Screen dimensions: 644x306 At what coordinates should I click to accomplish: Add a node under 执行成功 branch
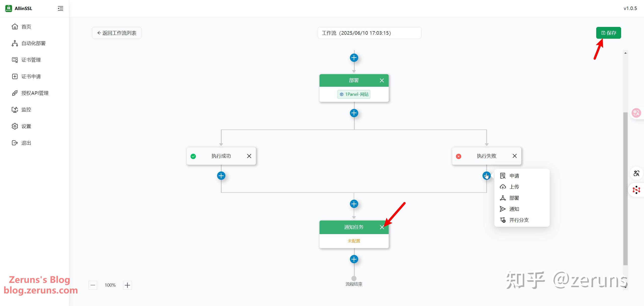pos(221,176)
